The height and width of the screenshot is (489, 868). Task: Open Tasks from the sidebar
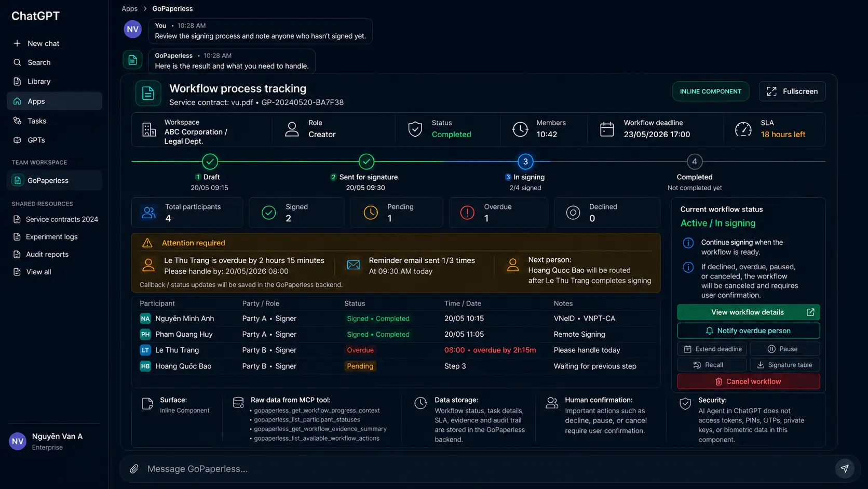(55, 121)
